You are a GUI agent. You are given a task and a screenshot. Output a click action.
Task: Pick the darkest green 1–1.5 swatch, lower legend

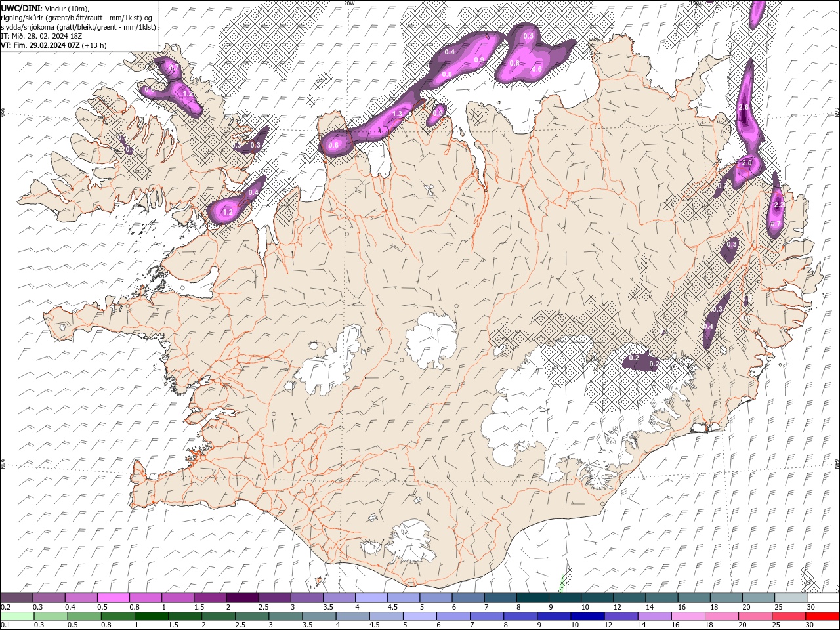(x=151, y=616)
